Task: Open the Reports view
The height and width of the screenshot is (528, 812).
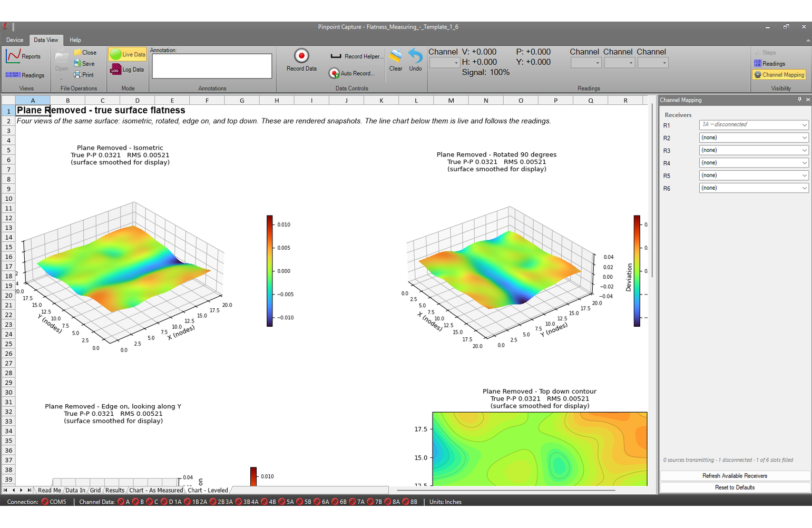Action: pyautogui.click(x=23, y=56)
